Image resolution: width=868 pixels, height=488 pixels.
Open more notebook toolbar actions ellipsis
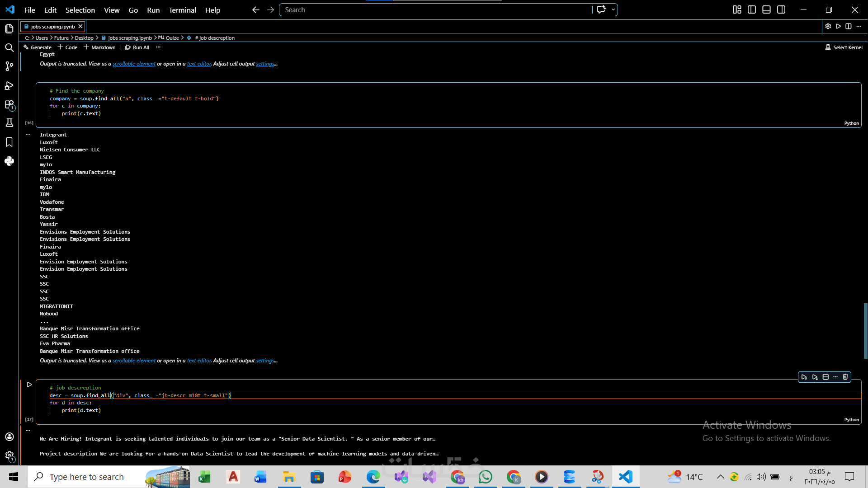coord(158,47)
